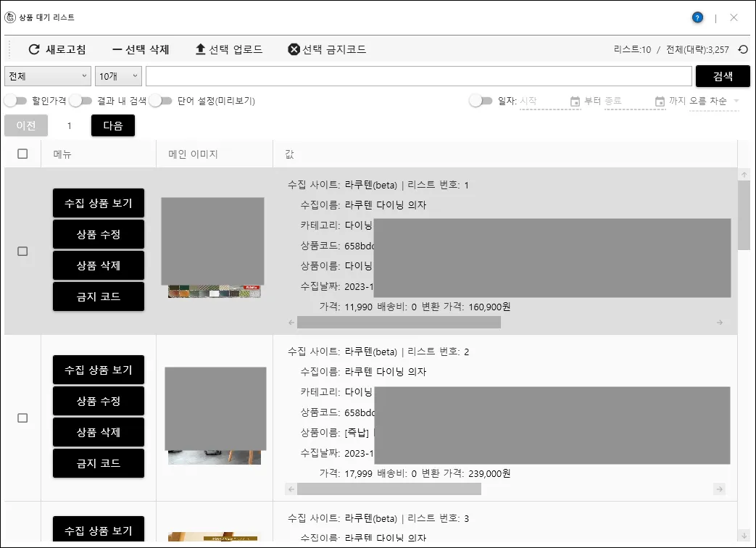This screenshot has width=756, height=548.
Task: Click the 다음 page button
Action: 113,126
